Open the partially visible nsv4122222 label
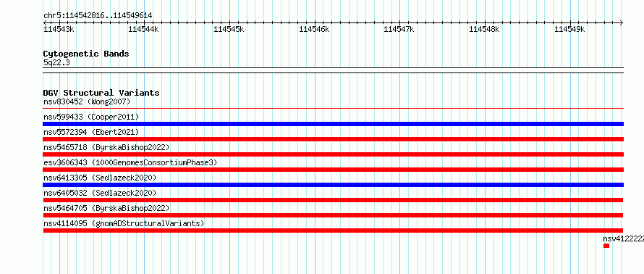 623,238
